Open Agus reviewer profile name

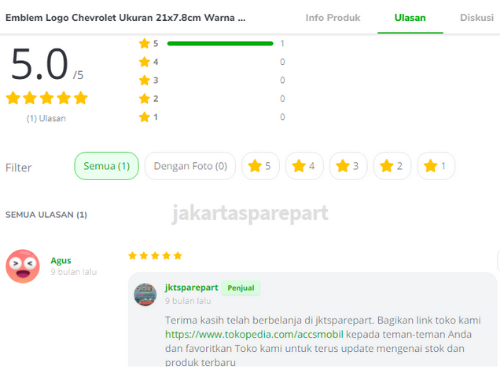click(x=61, y=260)
